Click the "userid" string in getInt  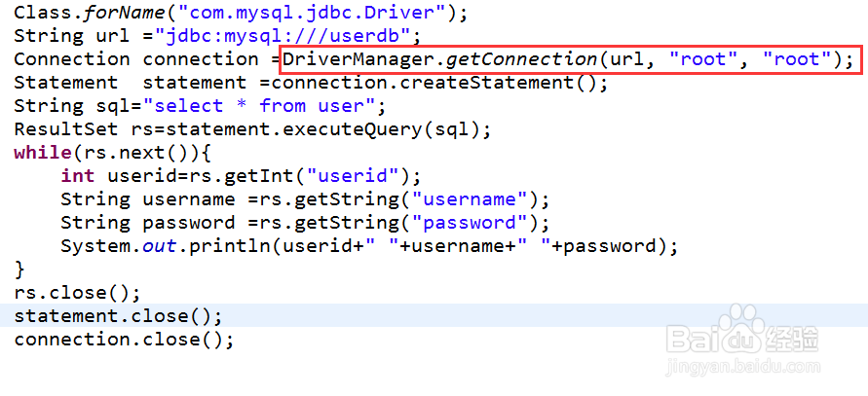coord(353,176)
